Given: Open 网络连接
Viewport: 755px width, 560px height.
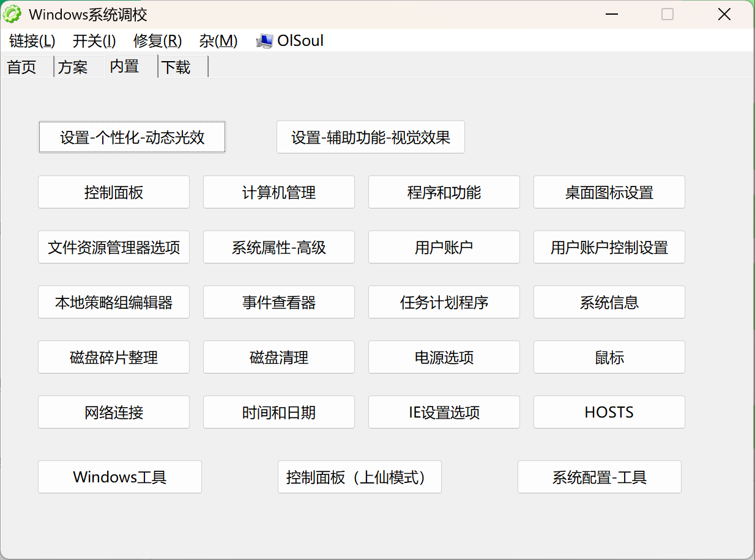Looking at the screenshot, I should 114,412.
